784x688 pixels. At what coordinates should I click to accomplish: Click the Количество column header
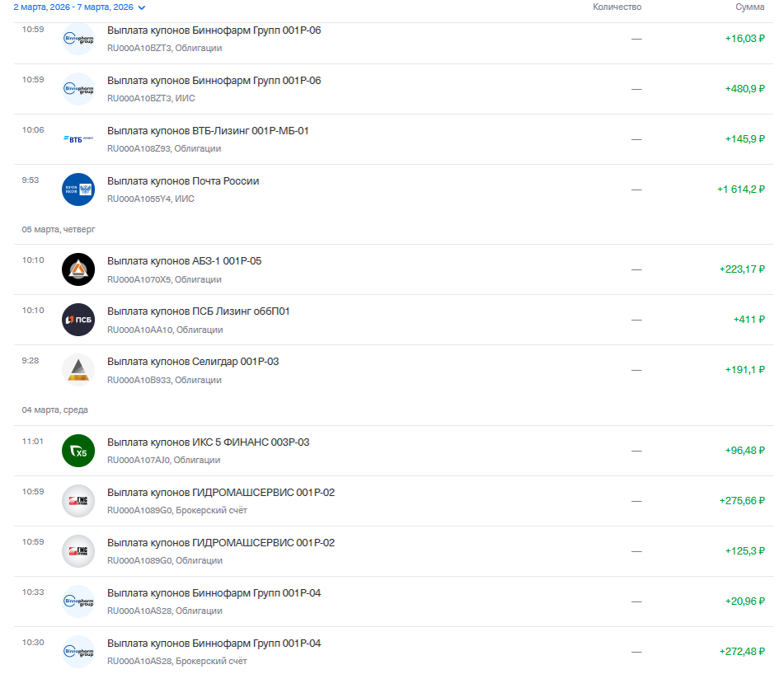(617, 7)
